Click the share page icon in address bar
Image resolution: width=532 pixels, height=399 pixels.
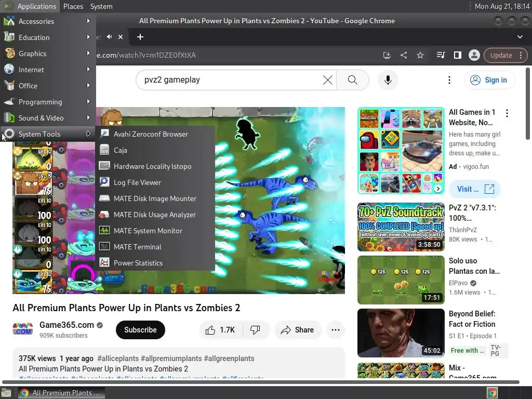[x=403, y=55]
